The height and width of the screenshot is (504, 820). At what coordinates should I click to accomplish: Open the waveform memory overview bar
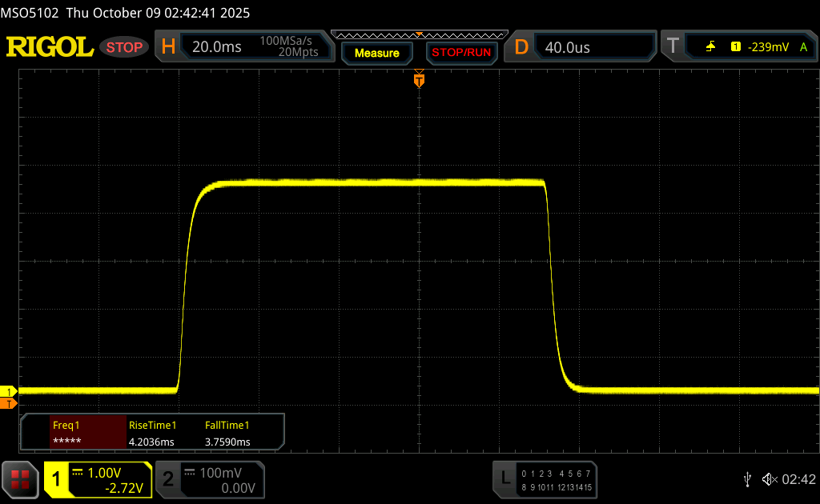point(418,34)
